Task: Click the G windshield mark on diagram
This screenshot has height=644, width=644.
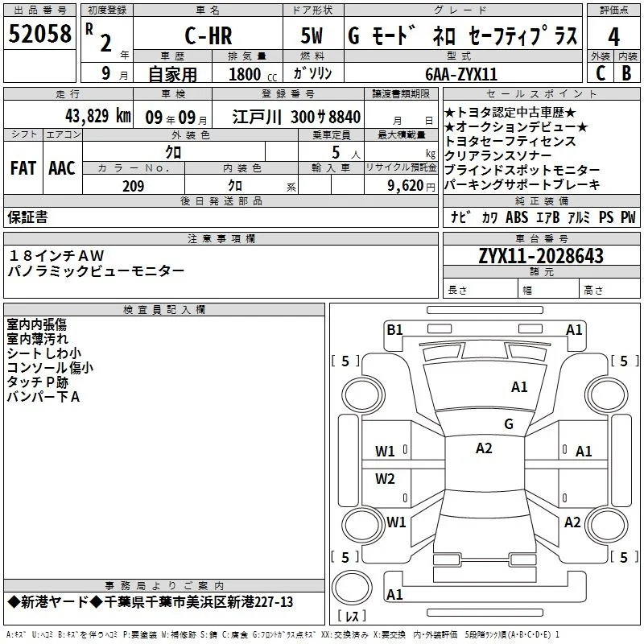Action: pyautogui.click(x=509, y=424)
